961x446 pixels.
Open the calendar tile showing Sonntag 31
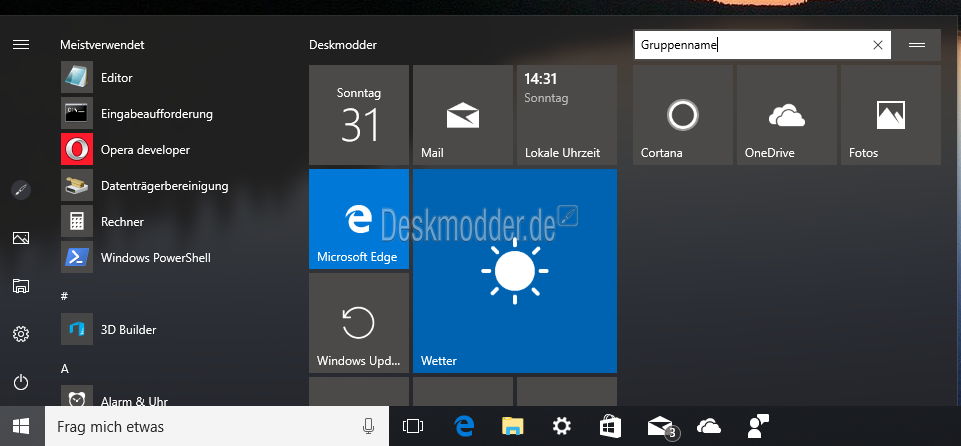coord(359,115)
